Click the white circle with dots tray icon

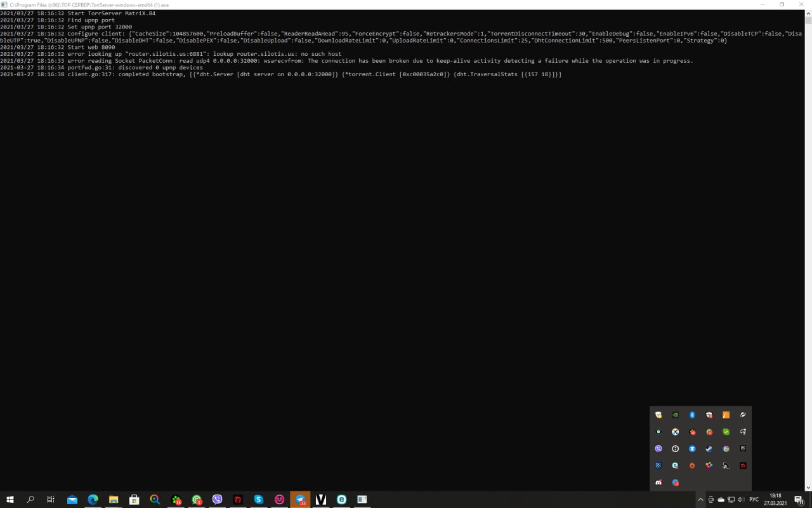(x=676, y=448)
